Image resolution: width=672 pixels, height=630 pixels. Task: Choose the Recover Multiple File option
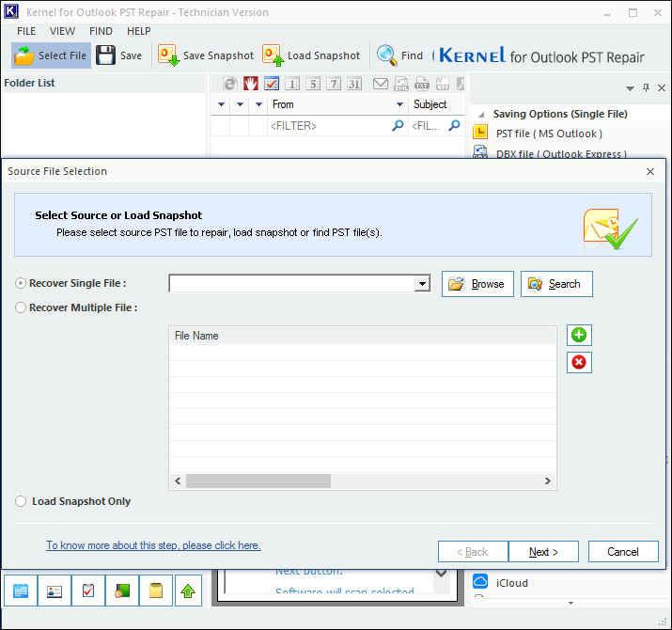tap(22, 307)
